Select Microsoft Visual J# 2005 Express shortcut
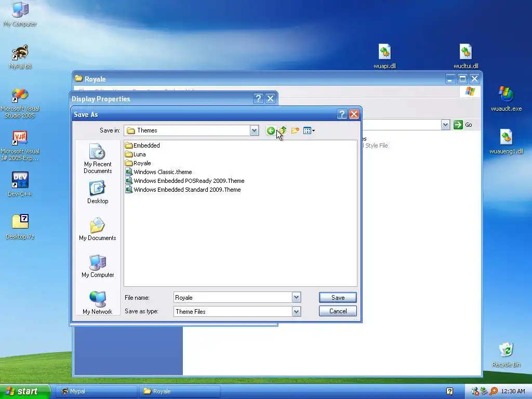This screenshot has width=532, height=399. click(20, 146)
